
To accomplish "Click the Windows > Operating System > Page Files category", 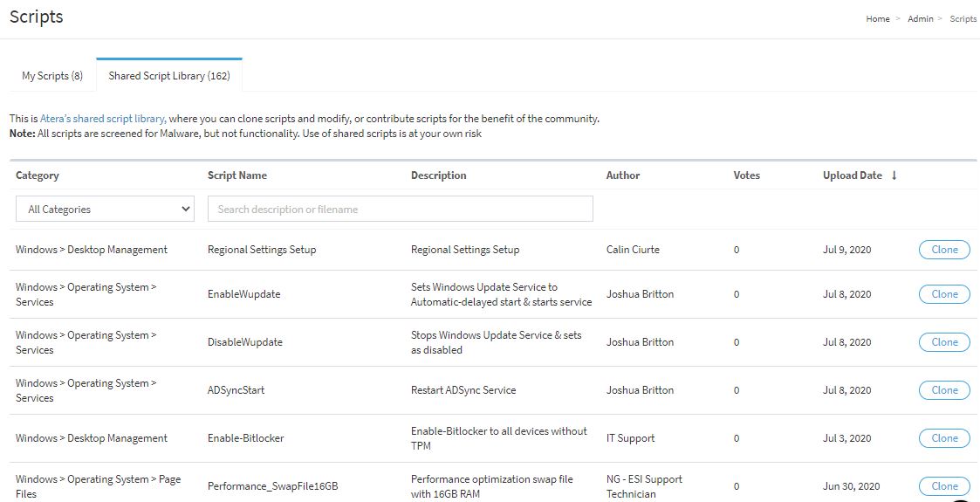I will (x=98, y=486).
